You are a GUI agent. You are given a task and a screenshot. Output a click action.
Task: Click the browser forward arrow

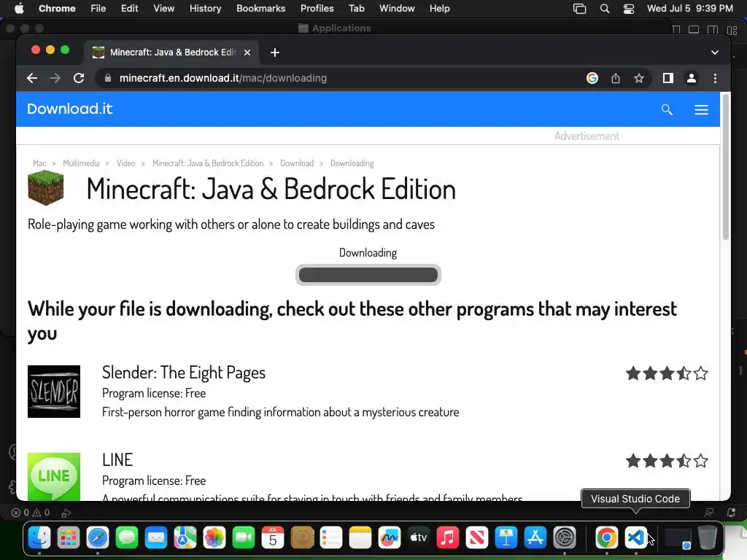point(55,78)
